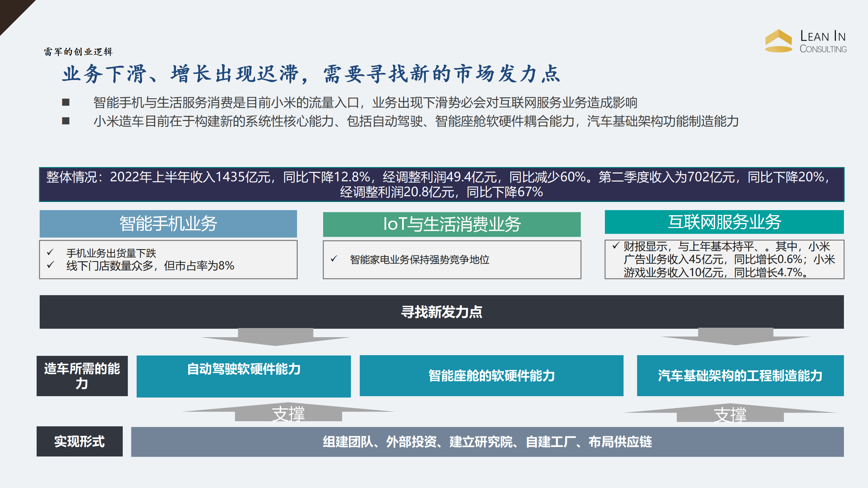
Task: Select the text 智能家电业务保持强势竞争地位
Action: coord(420,260)
